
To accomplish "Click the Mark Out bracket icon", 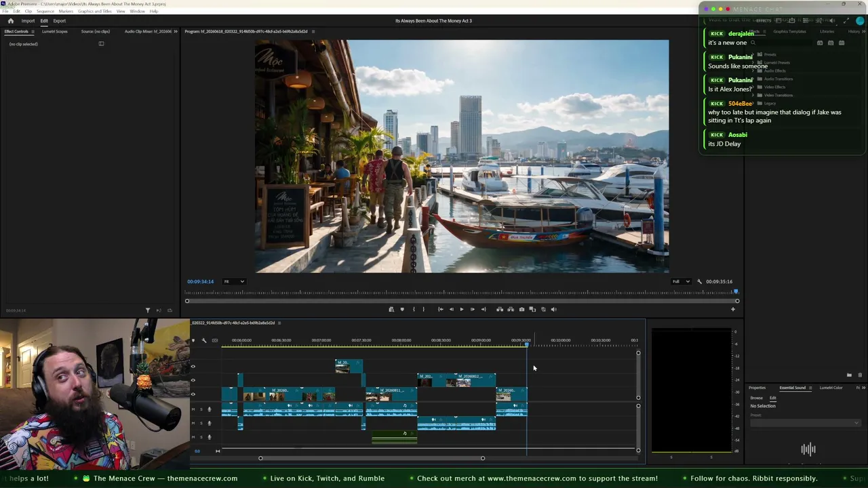I will (424, 310).
